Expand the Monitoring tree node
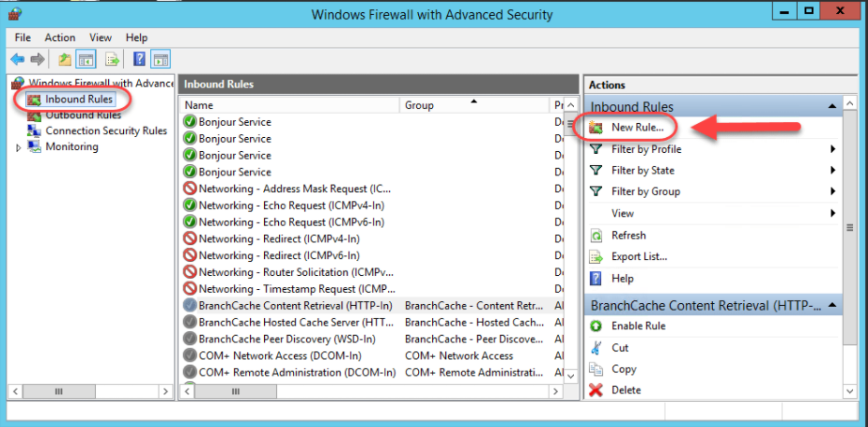Image resolution: width=868 pixels, height=427 pixels. (18, 147)
